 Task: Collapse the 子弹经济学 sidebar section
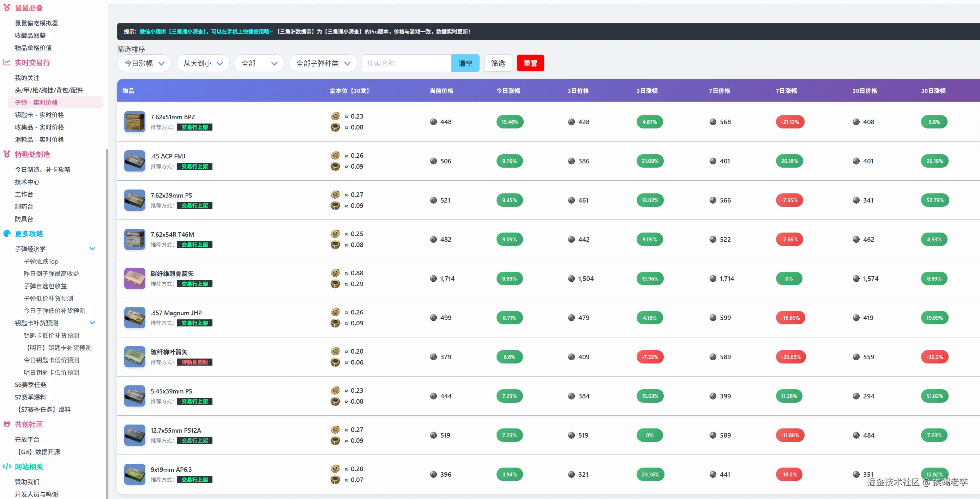(92, 249)
